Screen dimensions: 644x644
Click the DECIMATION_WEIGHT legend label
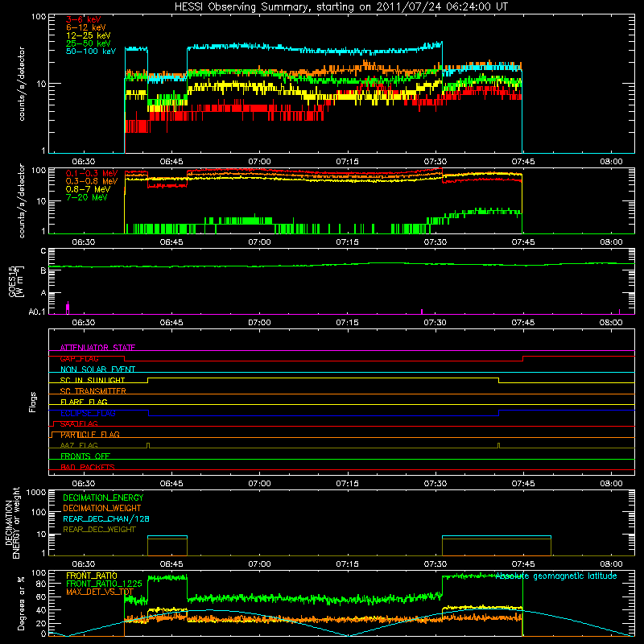[102, 508]
